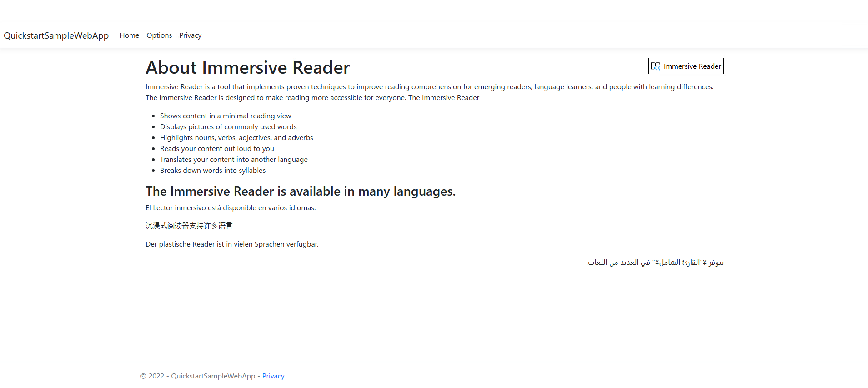Open the QuickstartSampleWebApp brand link
868x388 pixels.
(x=56, y=35)
